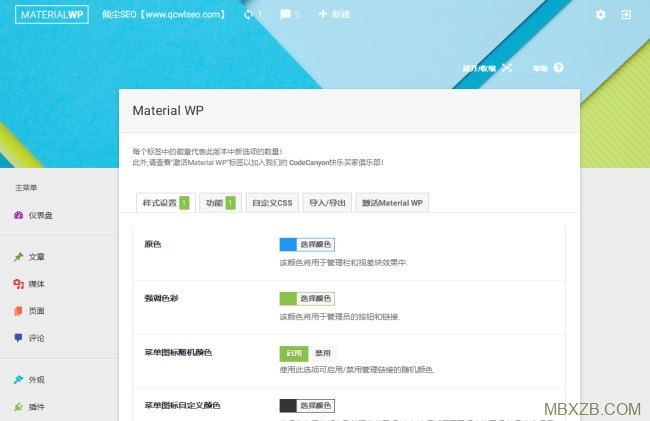Enable random menu icon colors (启用)
This screenshot has height=421, width=650.
coord(294,353)
